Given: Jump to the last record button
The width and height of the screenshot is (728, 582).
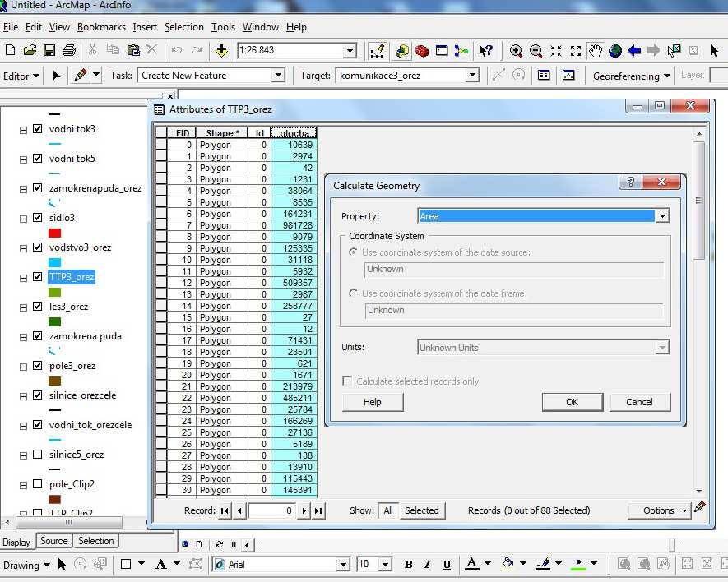Looking at the screenshot, I should coord(318,510).
